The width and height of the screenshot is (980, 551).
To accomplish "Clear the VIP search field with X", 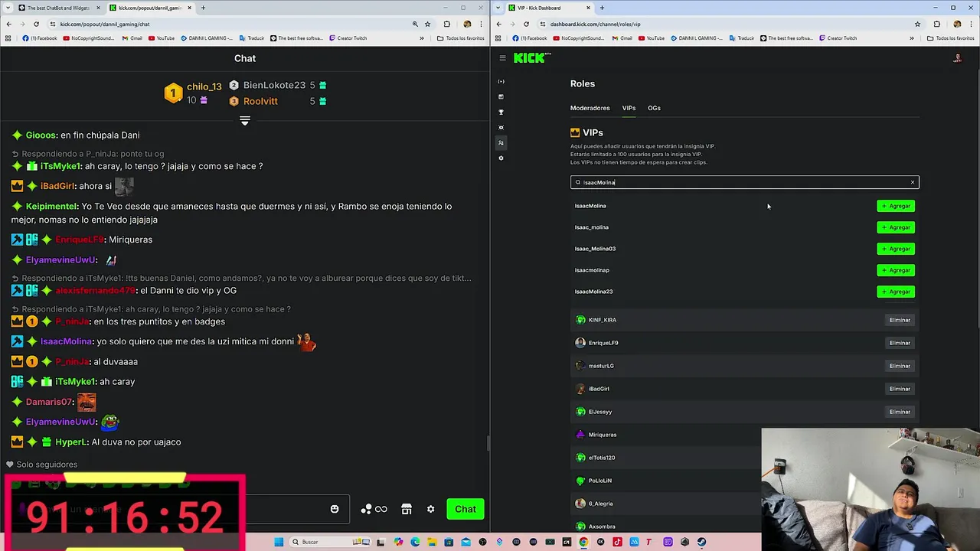I will click(913, 182).
